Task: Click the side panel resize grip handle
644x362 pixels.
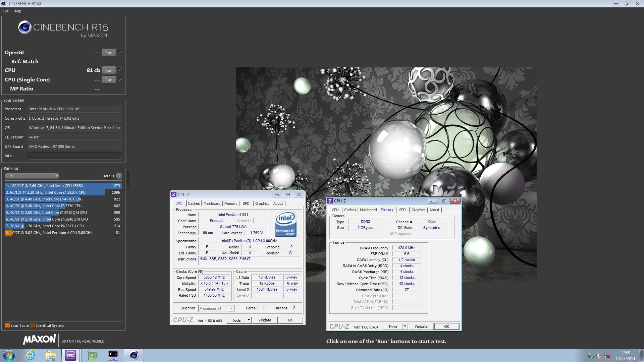Action: click(x=128, y=181)
